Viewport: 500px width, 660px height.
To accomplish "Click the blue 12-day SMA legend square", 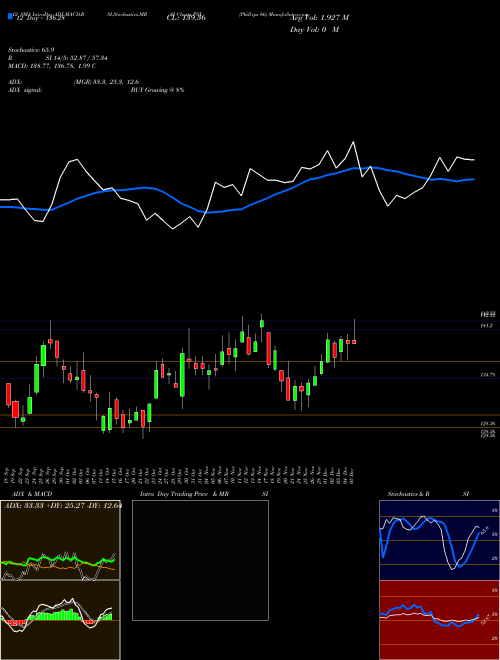I will click(x=10, y=16).
